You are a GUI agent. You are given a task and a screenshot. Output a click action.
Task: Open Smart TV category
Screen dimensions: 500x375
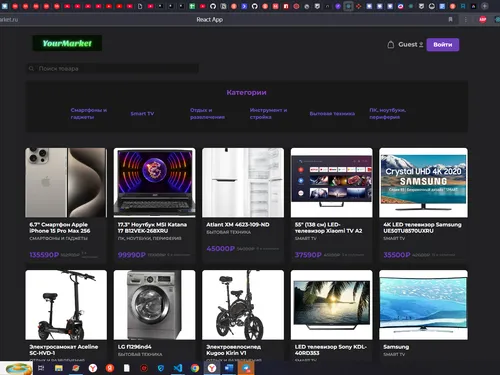pos(142,114)
